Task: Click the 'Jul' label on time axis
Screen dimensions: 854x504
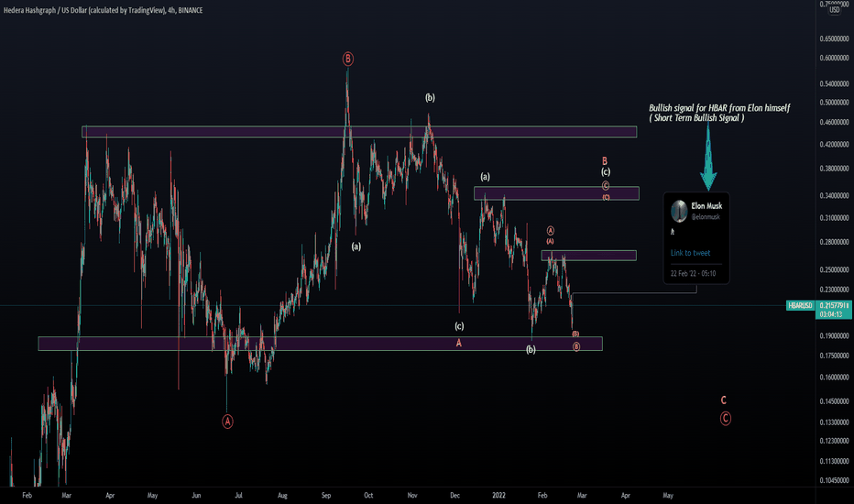Action: [238, 496]
